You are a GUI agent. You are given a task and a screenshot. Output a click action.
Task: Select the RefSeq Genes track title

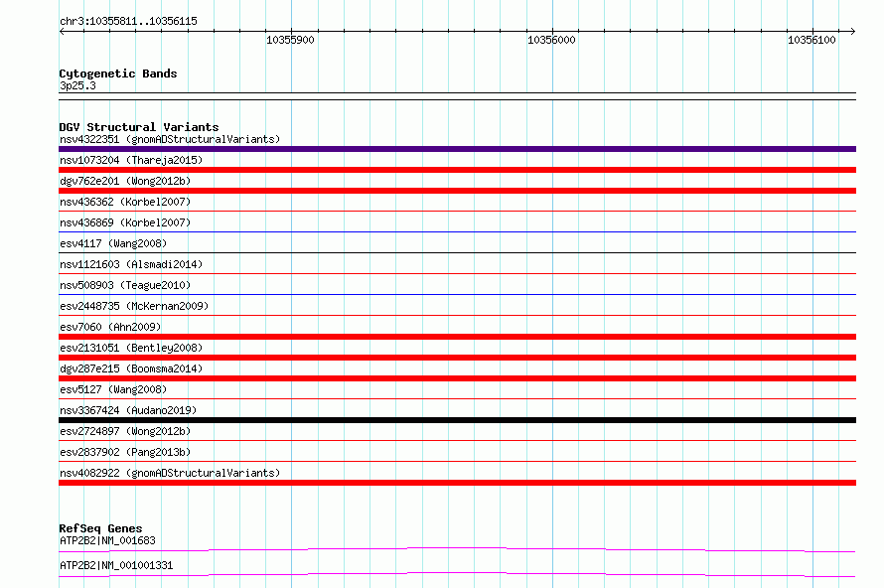(100, 528)
